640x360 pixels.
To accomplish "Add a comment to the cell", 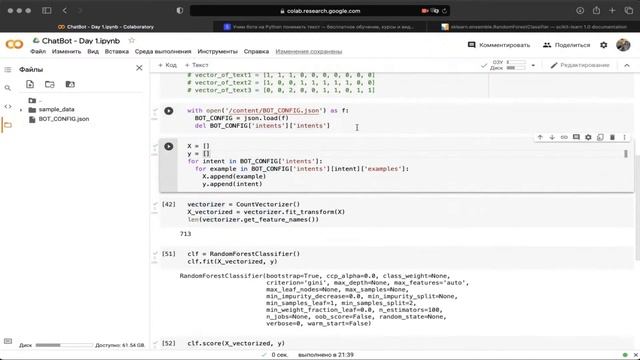I will (x=576, y=137).
